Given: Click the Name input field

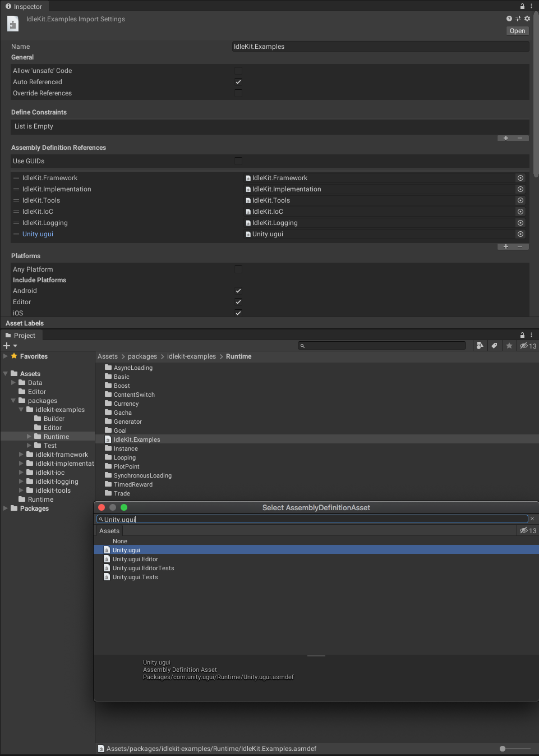Looking at the screenshot, I should coord(381,47).
